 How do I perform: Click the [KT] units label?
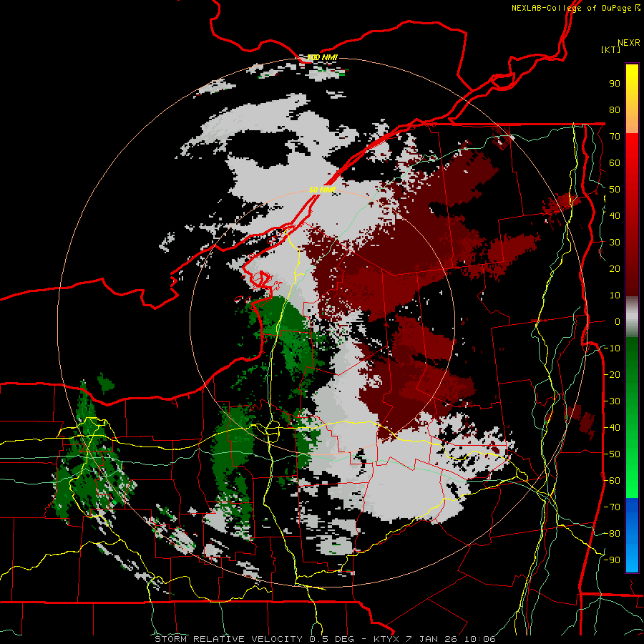pyautogui.click(x=611, y=49)
